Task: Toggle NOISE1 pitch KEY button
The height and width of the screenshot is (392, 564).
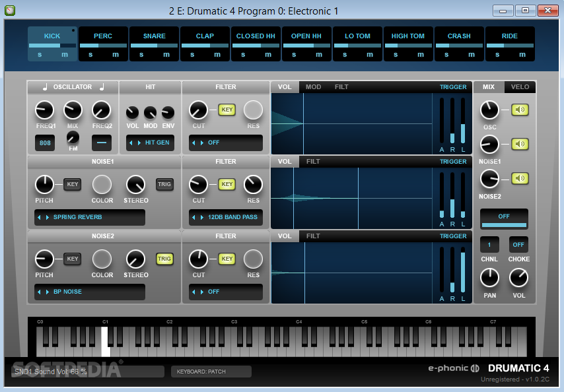Action: pos(72,184)
